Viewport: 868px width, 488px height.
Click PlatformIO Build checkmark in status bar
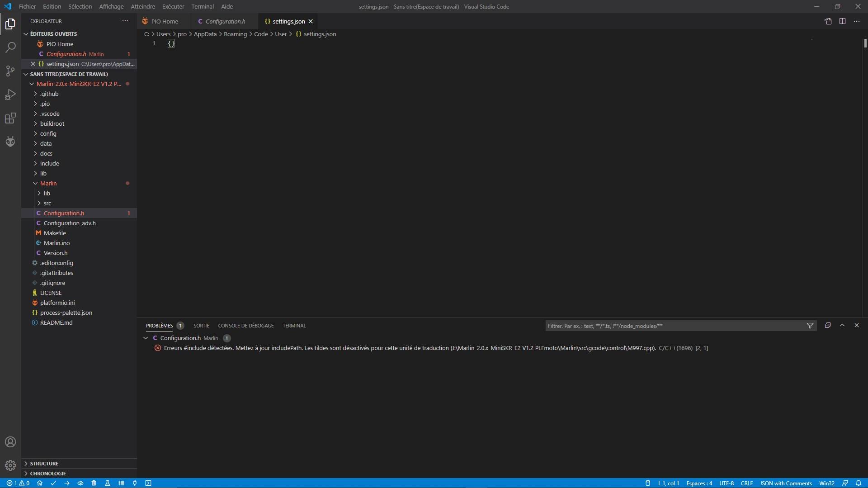[53, 483]
